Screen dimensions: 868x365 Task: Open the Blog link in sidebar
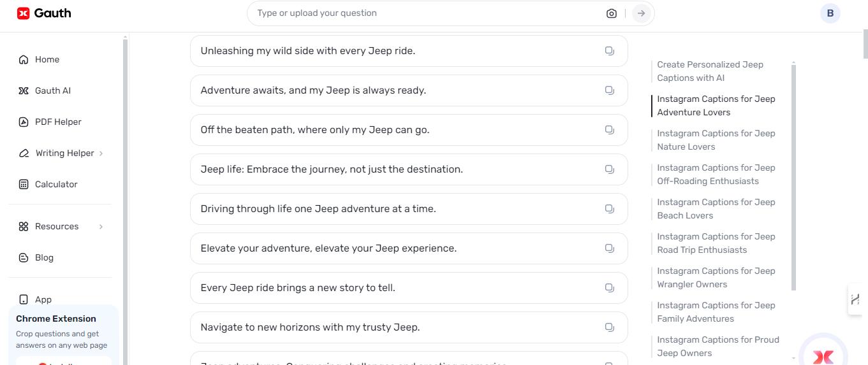44,257
